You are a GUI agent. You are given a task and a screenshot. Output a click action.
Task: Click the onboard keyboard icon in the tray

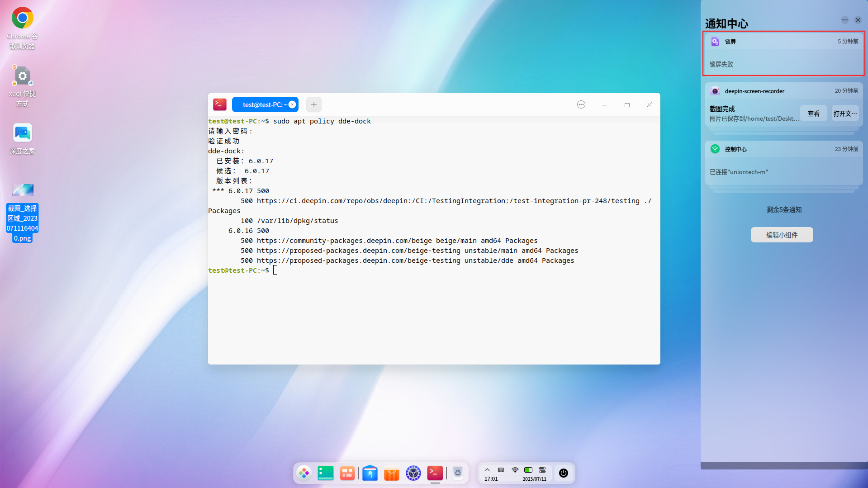click(x=501, y=469)
